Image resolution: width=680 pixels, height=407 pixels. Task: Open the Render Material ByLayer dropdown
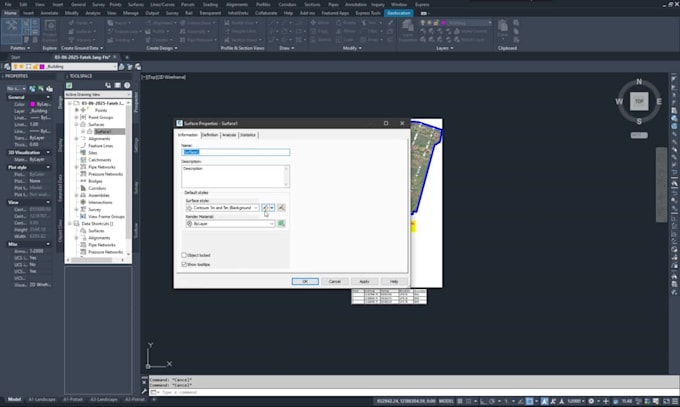click(x=230, y=223)
